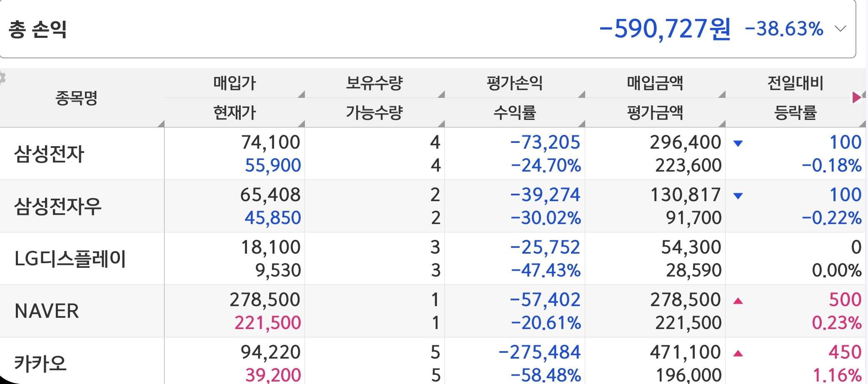
Task: Select 삼성전자우 loss -39,274
Action: pos(545,195)
